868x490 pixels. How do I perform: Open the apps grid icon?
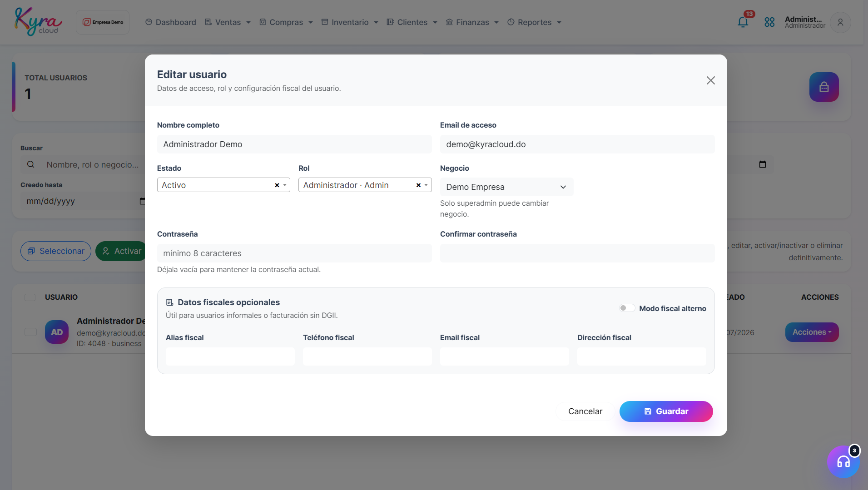tap(769, 22)
